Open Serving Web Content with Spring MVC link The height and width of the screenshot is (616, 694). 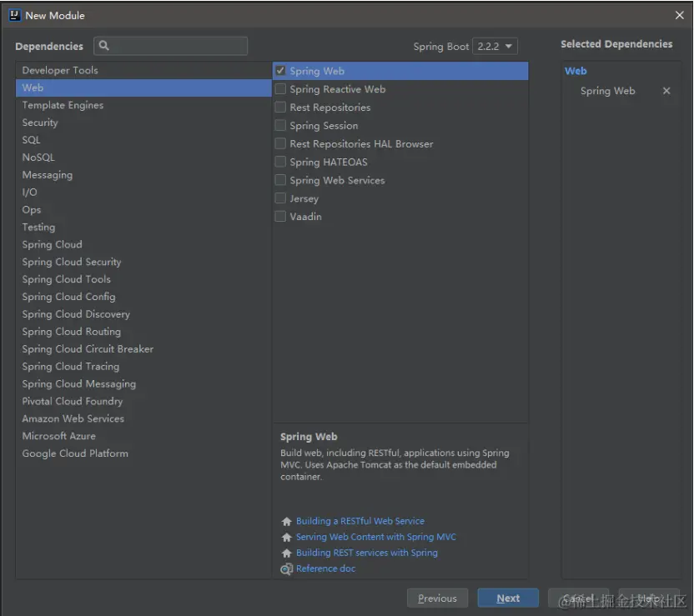click(376, 537)
